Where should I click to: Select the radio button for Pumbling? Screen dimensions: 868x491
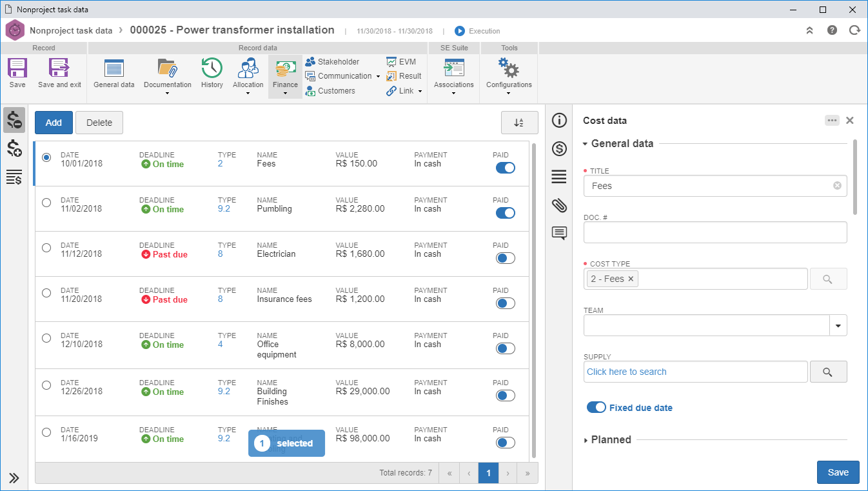pos(46,203)
